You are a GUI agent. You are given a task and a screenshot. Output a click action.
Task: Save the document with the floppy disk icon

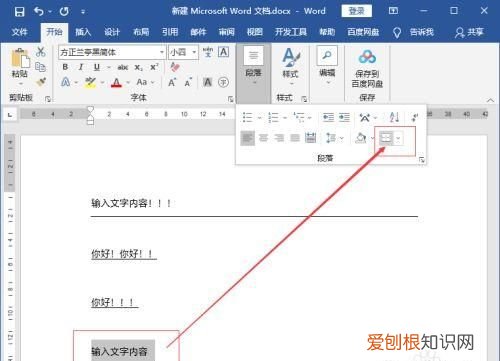click(x=19, y=12)
